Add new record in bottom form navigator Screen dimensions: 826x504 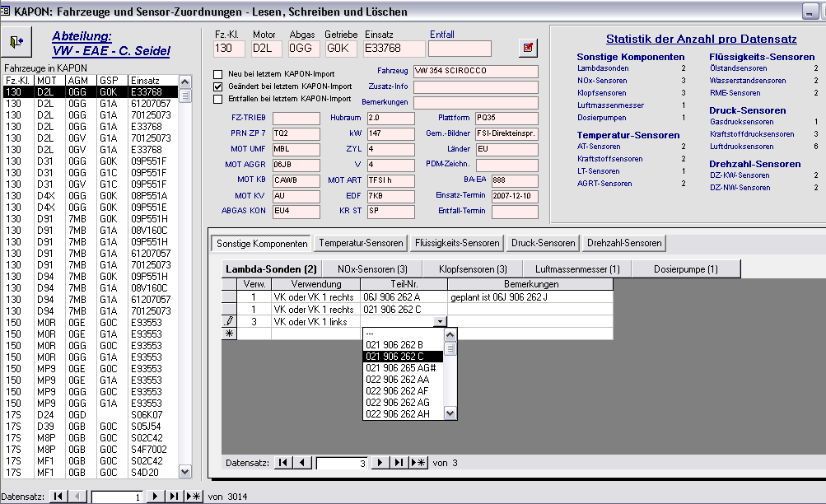194,496
